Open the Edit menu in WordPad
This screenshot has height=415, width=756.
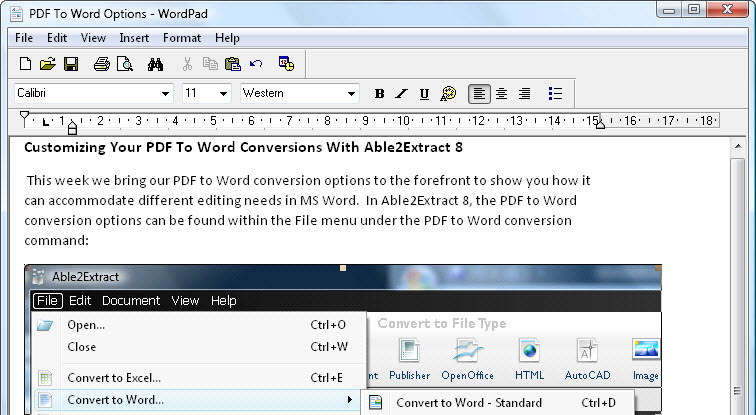tap(57, 38)
